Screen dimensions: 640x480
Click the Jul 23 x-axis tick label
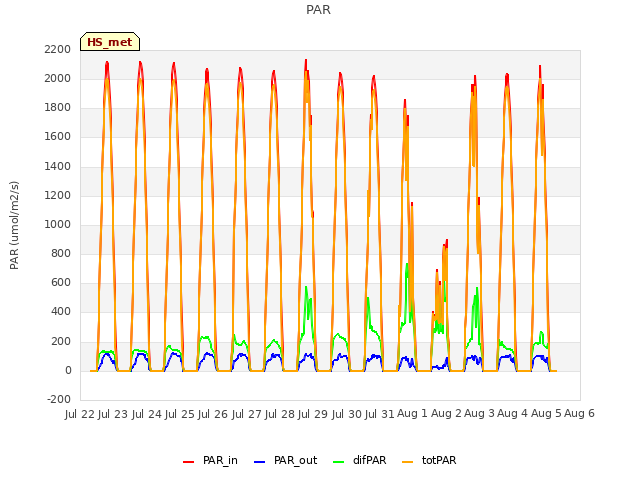point(113,414)
